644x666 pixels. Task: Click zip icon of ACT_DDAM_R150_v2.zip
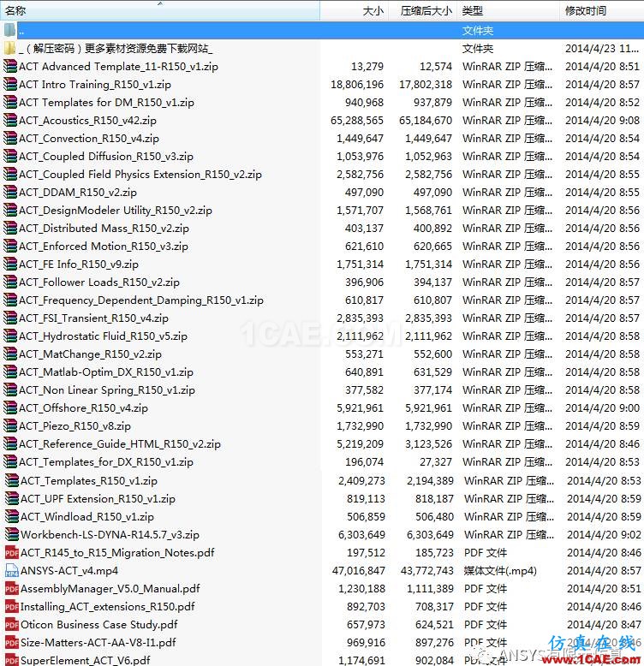coord(10,192)
